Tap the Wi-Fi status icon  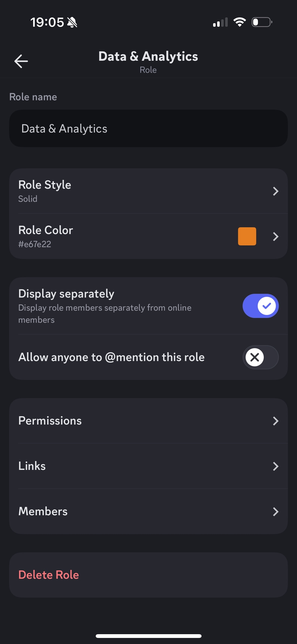pyautogui.click(x=240, y=22)
